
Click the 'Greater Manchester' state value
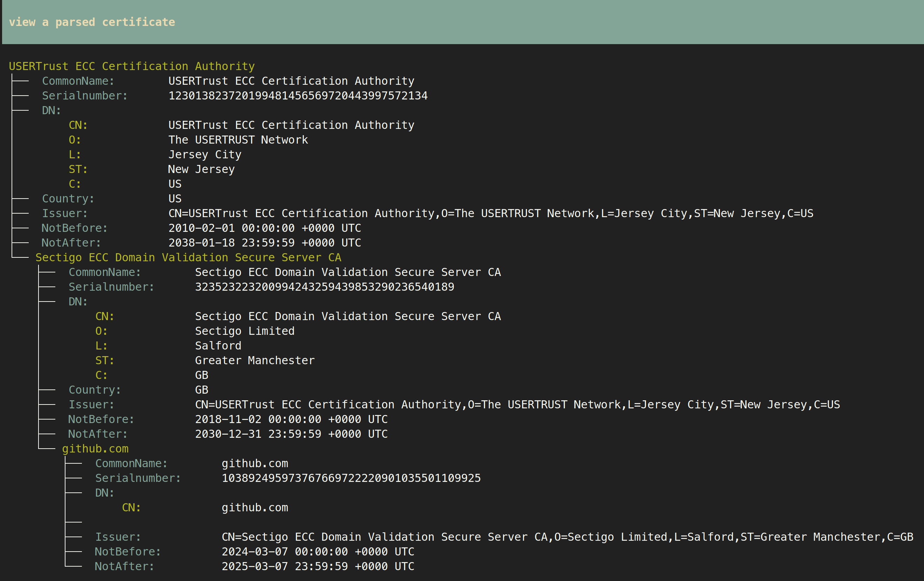[x=255, y=360]
